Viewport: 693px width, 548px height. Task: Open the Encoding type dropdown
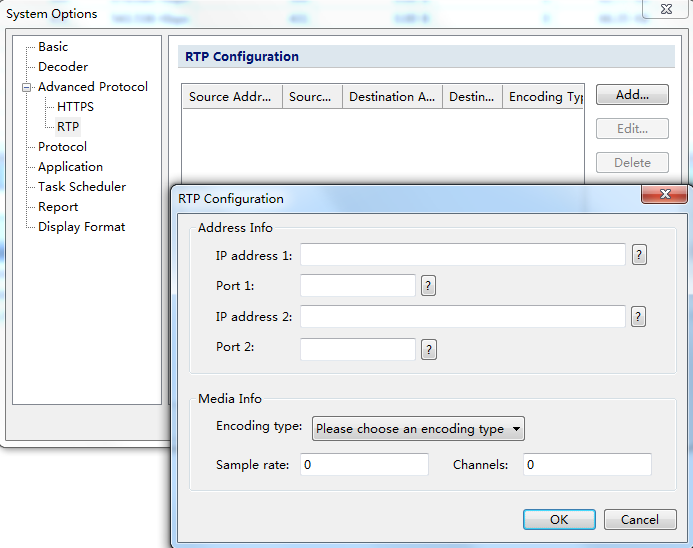coord(418,429)
